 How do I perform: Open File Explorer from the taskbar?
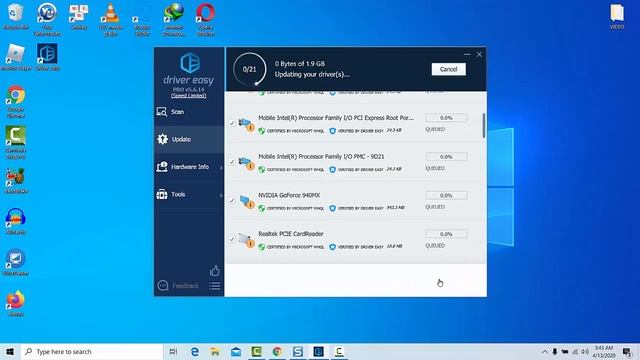215,351
